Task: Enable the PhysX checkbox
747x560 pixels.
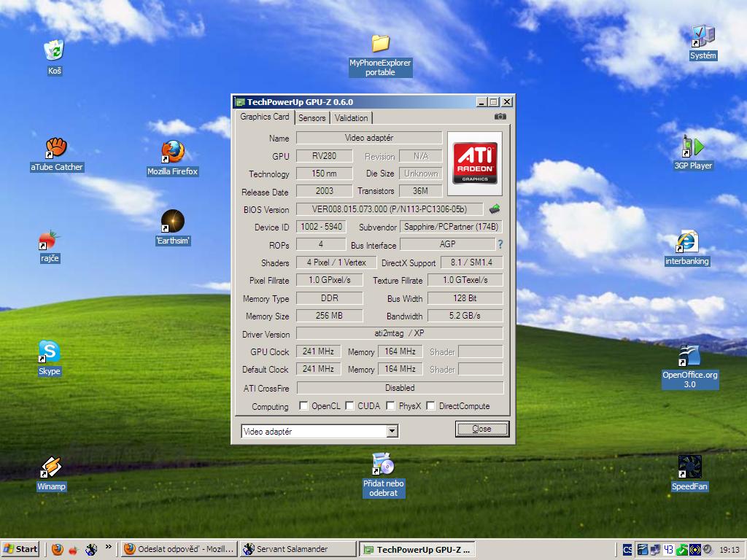Action: (391, 405)
